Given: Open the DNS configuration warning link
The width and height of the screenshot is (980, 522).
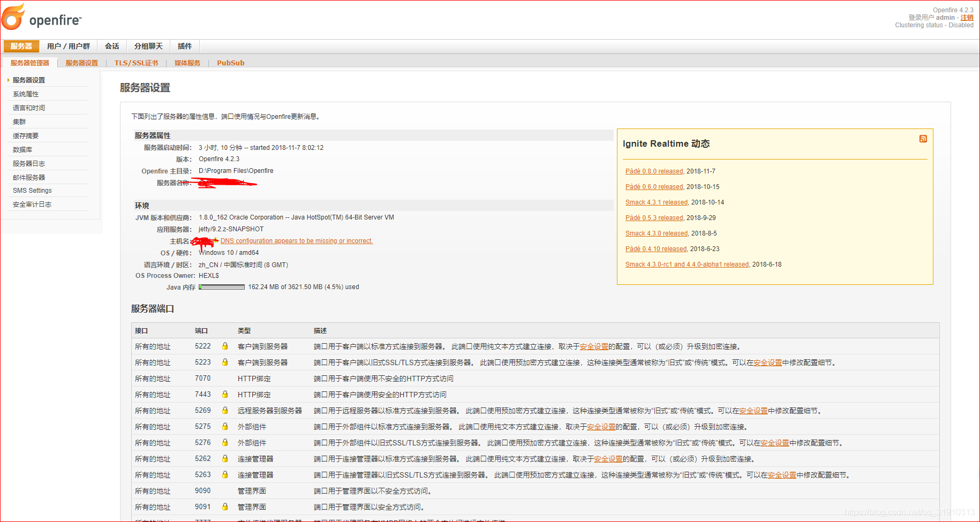Looking at the screenshot, I should pyautogui.click(x=297, y=241).
